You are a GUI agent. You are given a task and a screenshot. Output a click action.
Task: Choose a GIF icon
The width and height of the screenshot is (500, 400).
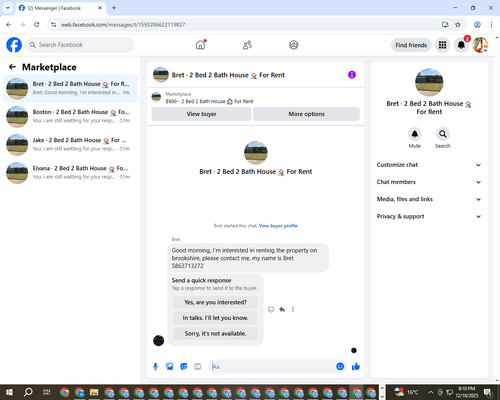[x=198, y=367]
